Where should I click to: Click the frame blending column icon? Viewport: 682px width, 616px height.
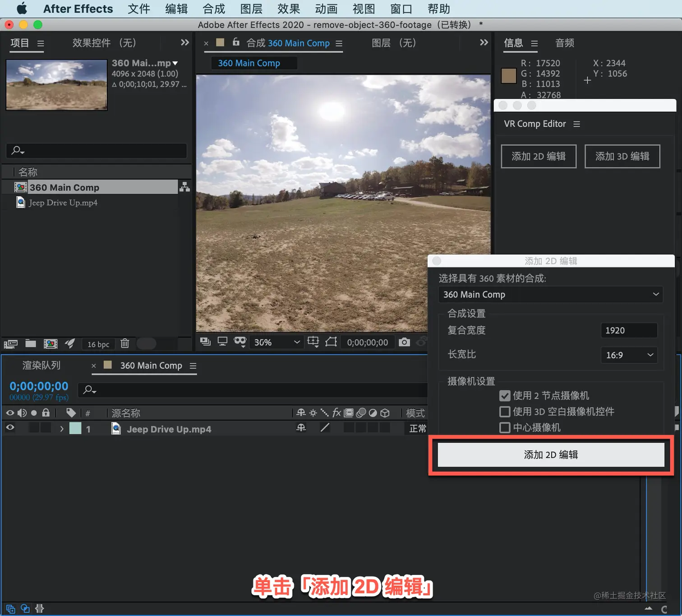[x=349, y=412]
